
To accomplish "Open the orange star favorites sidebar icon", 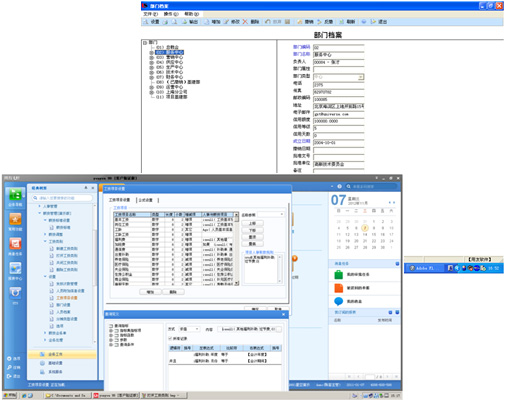I will click(x=15, y=219).
